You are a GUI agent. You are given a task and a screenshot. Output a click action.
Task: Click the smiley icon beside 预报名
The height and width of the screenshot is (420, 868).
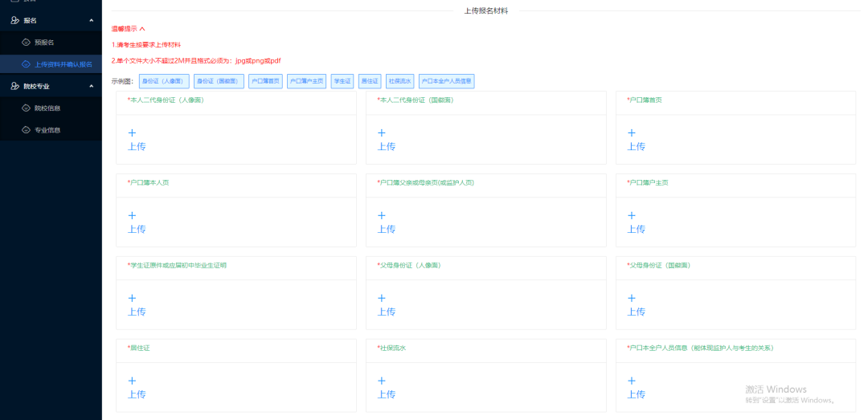pos(26,42)
